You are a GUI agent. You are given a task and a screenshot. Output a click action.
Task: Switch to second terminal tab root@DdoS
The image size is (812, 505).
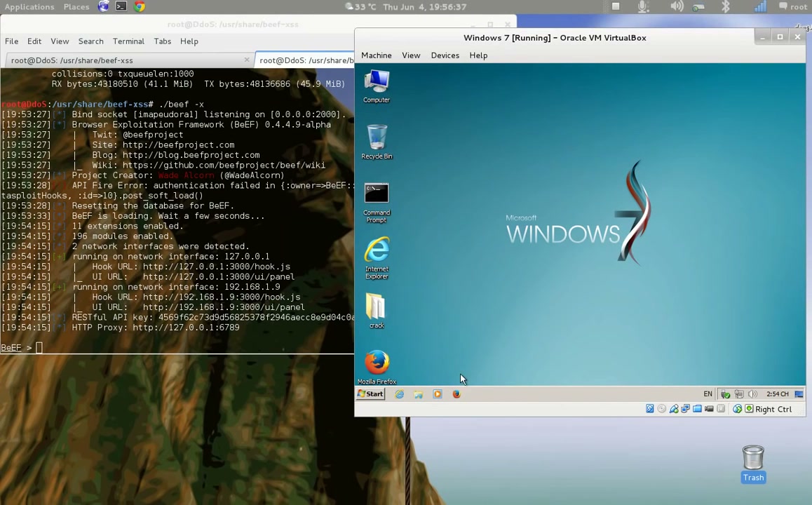tap(306, 60)
